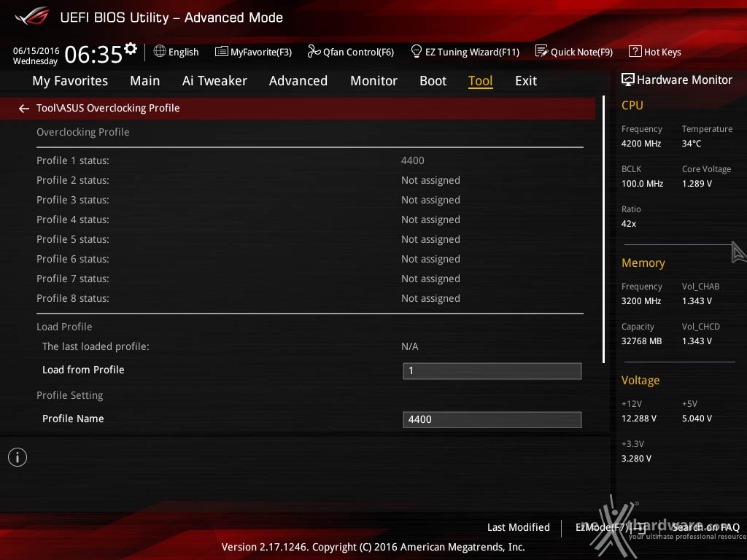Screen dimensions: 747x560
Task: Select the Profile 3 status row
Action: (x=309, y=200)
